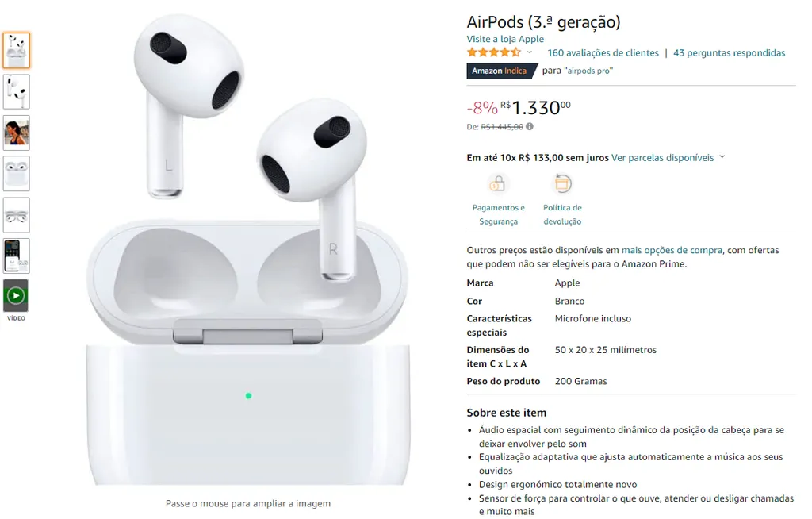Click the star rating icons
This screenshot has width=812, height=519.
493,52
